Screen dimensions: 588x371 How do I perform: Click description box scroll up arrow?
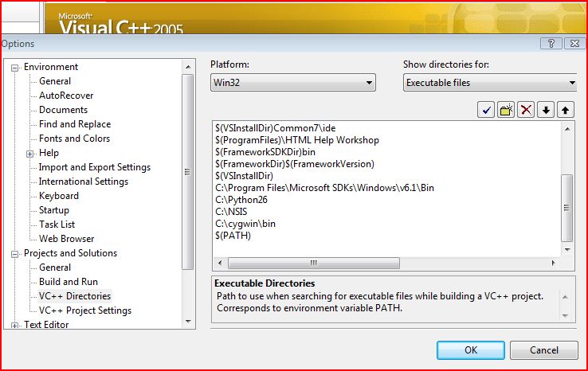tap(565, 297)
